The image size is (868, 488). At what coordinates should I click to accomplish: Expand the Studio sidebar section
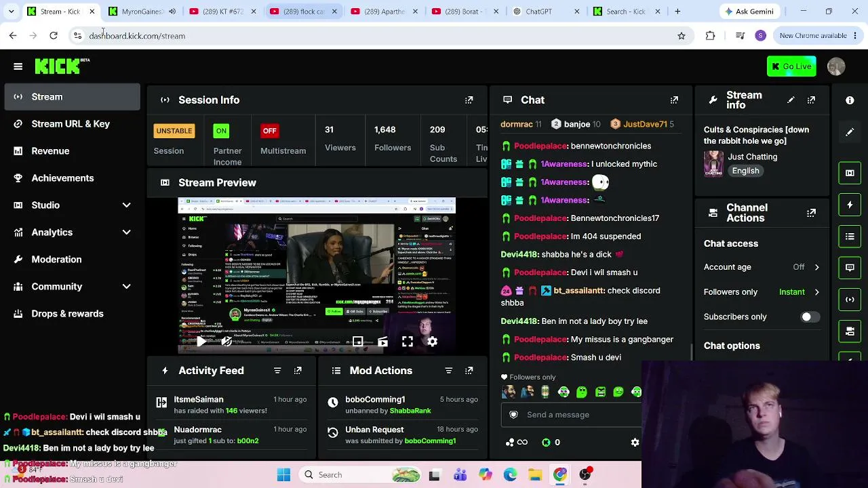click(x=126, y=205)
